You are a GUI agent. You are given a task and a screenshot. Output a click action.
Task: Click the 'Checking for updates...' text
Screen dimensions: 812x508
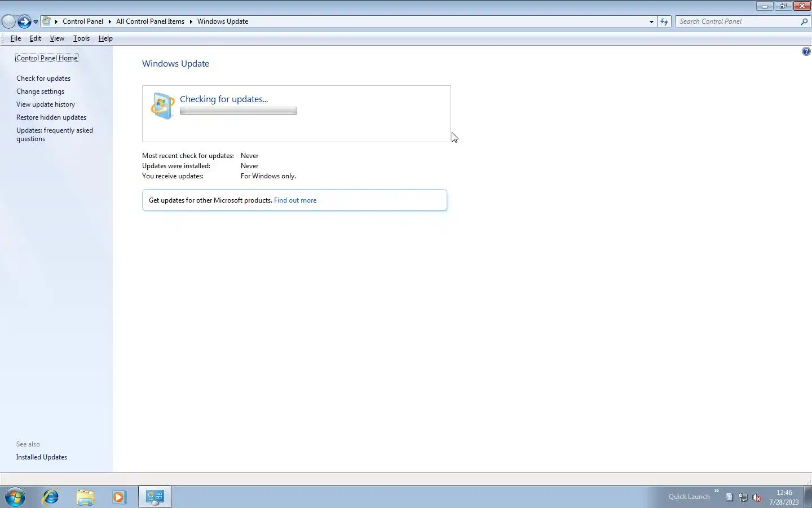pos(224,99)
